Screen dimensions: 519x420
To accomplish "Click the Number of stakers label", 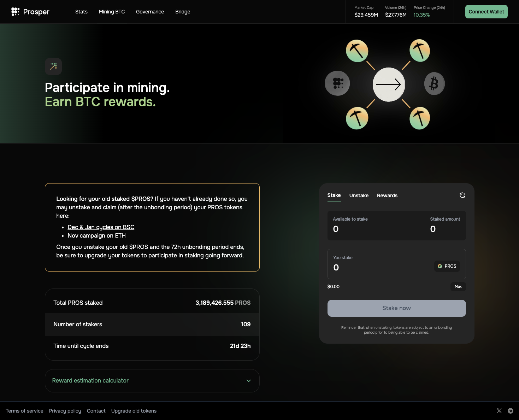I will coord(78,324).
